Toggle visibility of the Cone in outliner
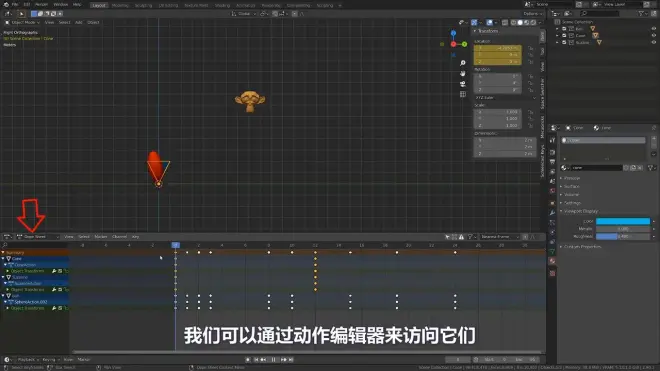 coord(654,35)
